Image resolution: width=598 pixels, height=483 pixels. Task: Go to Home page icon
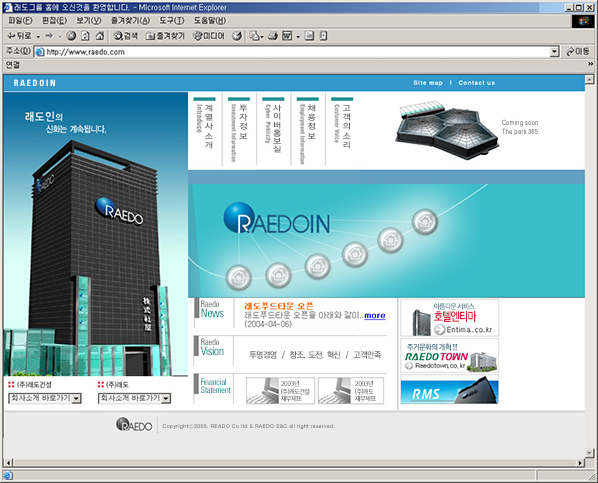(100, 36)
